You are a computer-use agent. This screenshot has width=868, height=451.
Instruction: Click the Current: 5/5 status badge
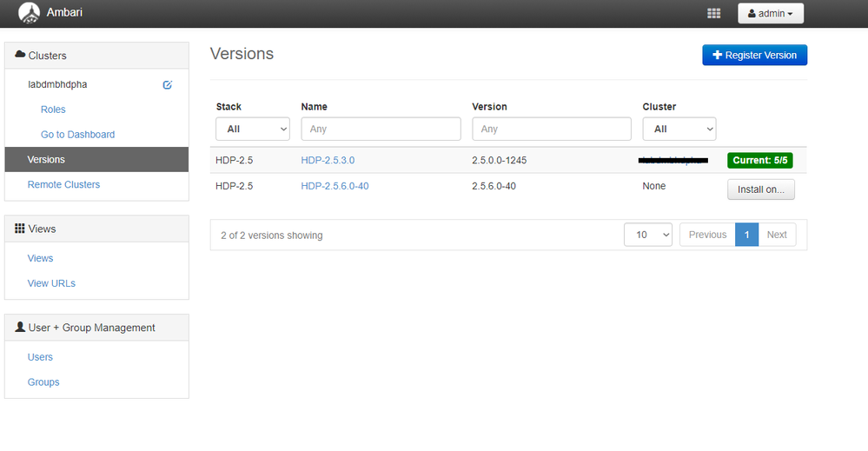point(760,160)
